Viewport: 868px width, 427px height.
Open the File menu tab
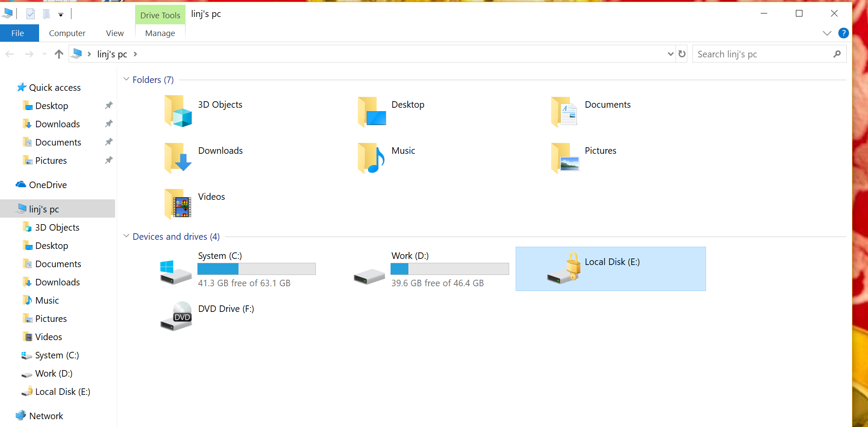(19, 33)
